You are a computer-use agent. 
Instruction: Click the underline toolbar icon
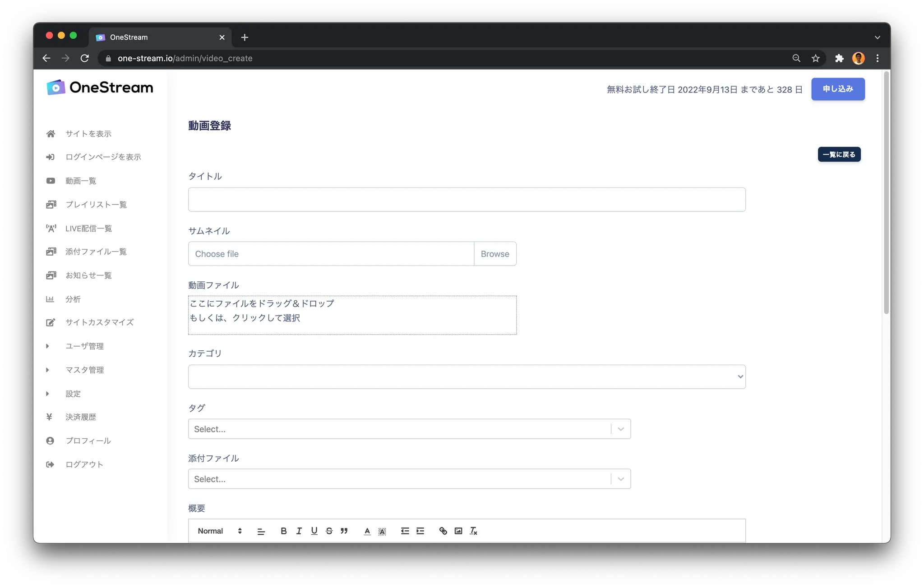(x=314, y=531)
